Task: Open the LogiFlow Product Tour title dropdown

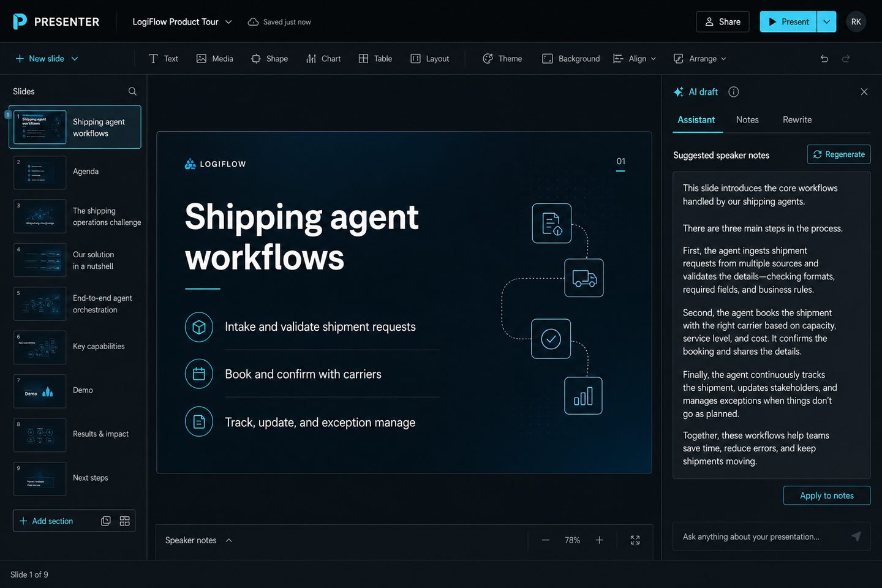Action: [182, 22]
